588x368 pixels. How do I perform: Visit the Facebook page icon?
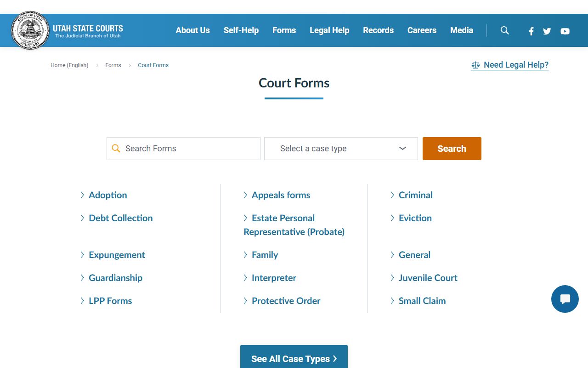coord(531,31)
